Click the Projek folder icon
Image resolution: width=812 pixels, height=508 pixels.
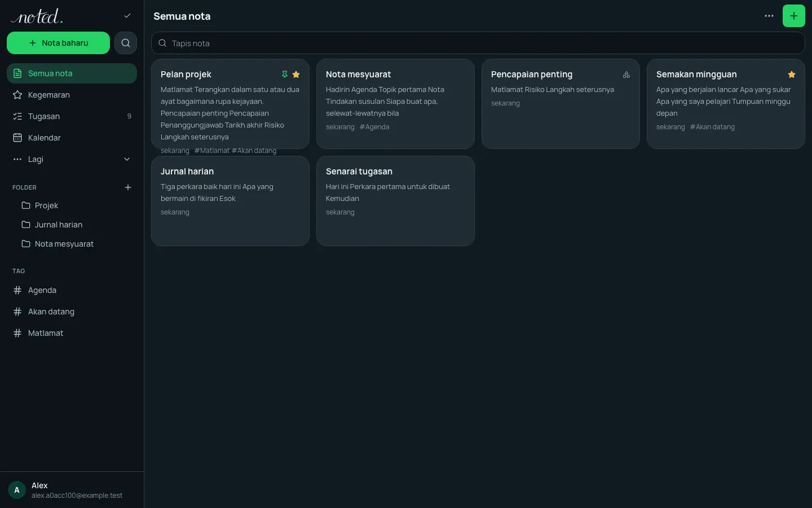click(x=26, y=205)
